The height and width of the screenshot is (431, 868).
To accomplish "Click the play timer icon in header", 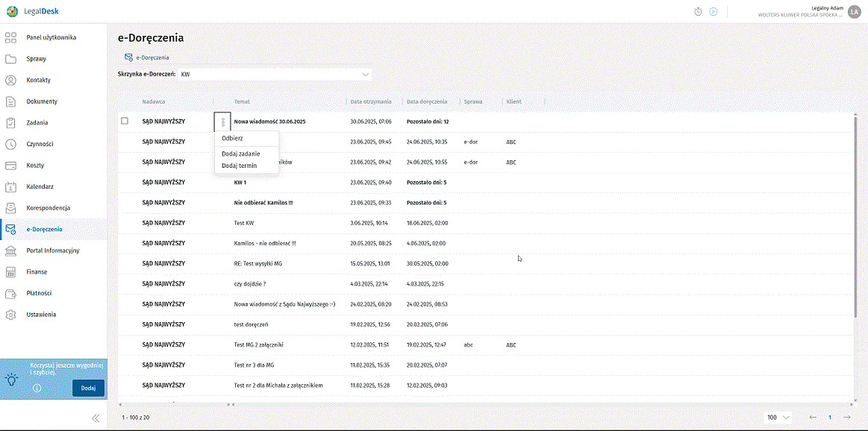I will 714,11.
